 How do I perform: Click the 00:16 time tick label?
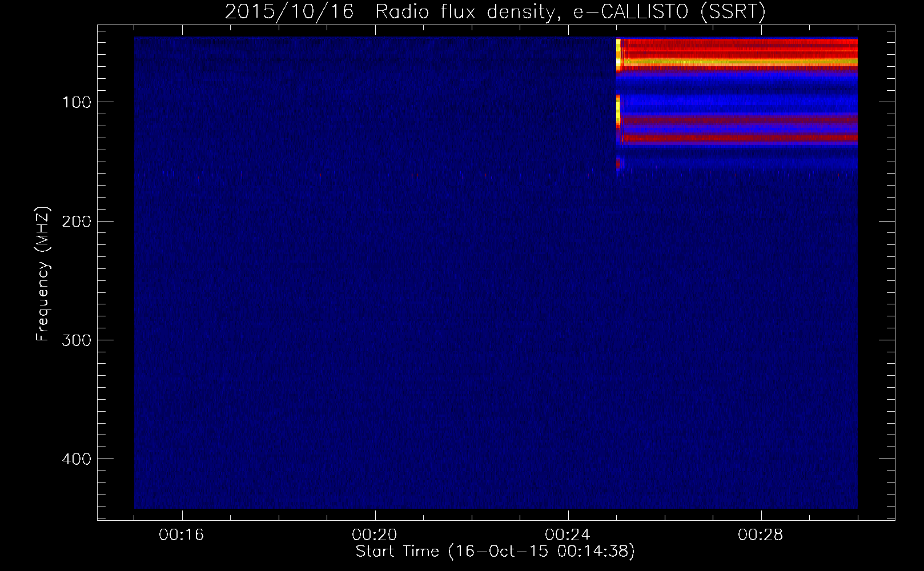[182, 535]
